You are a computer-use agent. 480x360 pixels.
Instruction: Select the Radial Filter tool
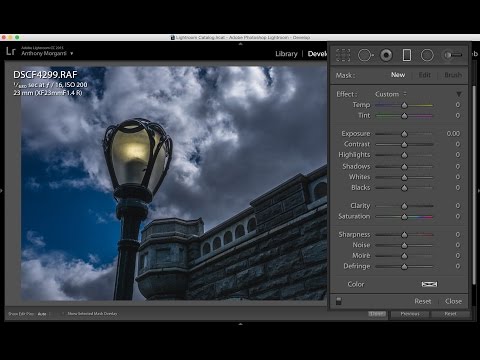click(x=427, y=55)
